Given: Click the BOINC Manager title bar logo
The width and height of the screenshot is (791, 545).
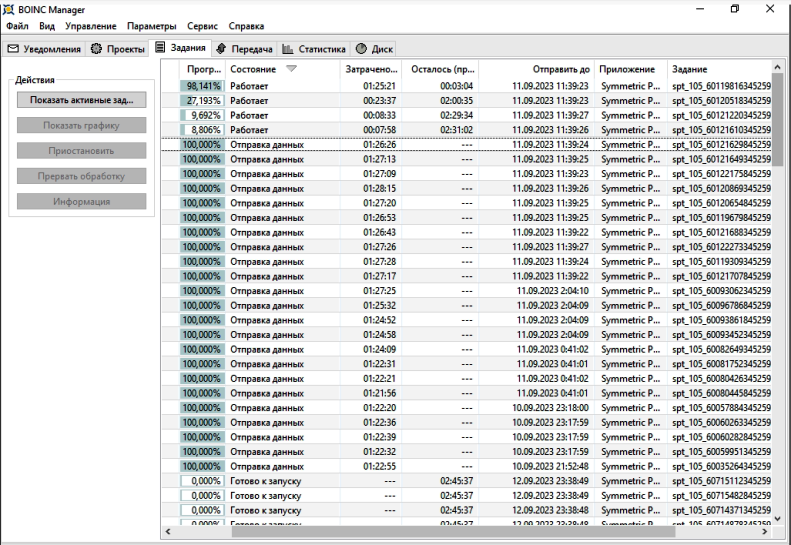Looking at the screenshot, I should click(9, 10).
